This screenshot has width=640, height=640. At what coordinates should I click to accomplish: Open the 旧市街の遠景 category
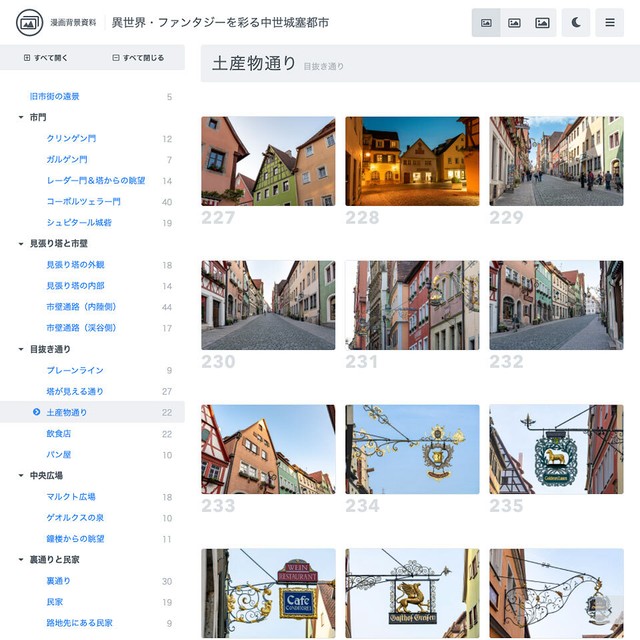pos(54,96)
